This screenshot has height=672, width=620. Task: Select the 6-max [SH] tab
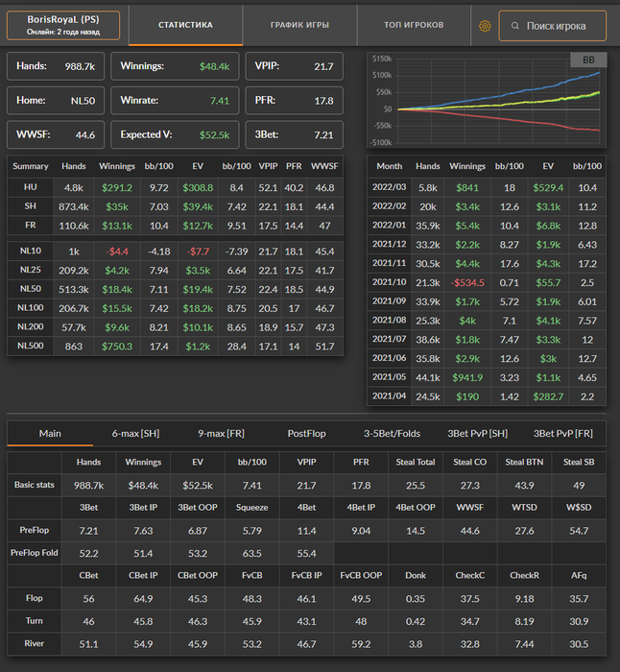pos(135,434)
